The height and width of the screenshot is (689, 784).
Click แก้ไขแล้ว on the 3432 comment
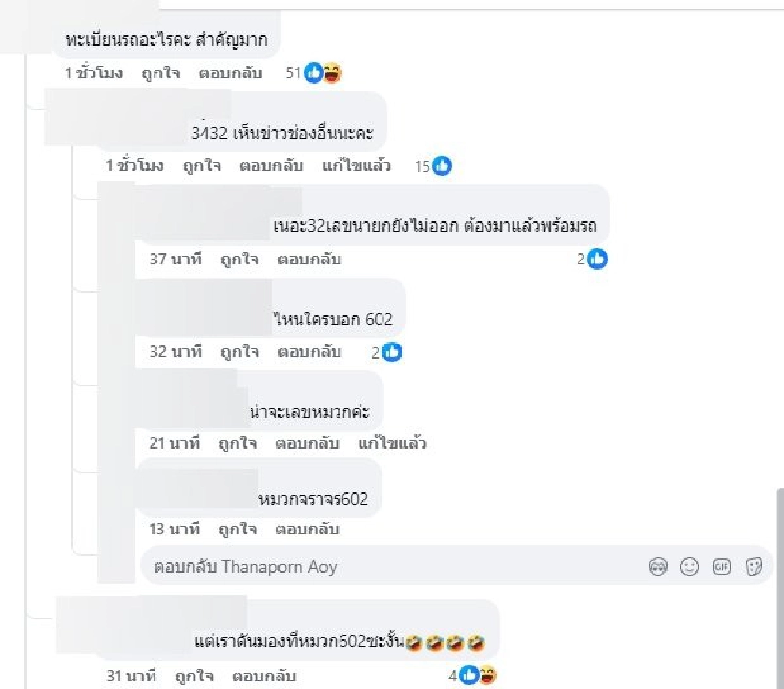pyautogui.click(x=357, y=166)
